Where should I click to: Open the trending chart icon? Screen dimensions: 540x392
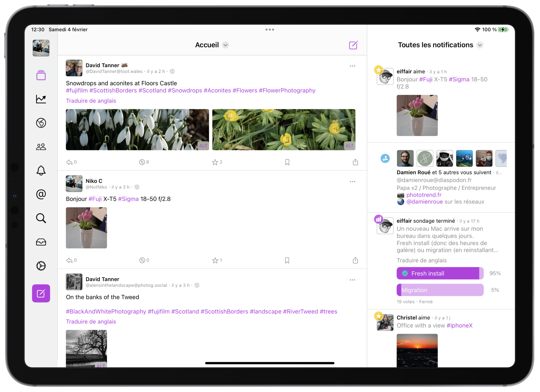tap(41, 99)
